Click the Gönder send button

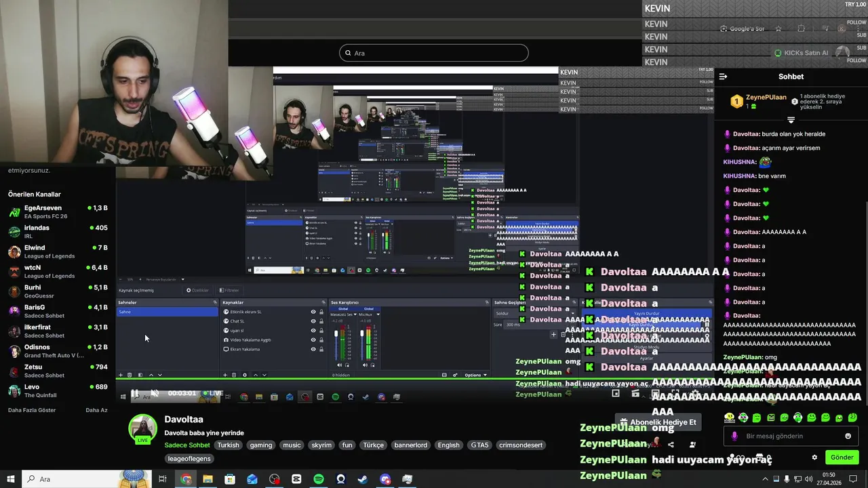tap(842, 457)
